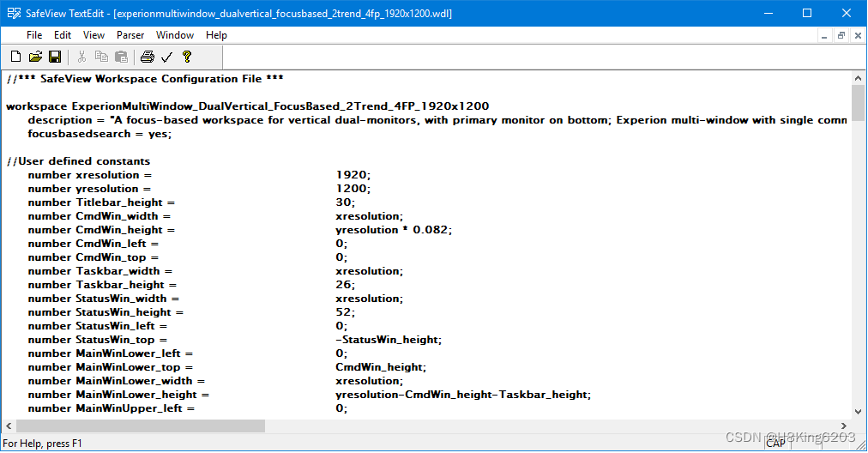
Task: Minimize the inner document window
Action: coord(824,35)
